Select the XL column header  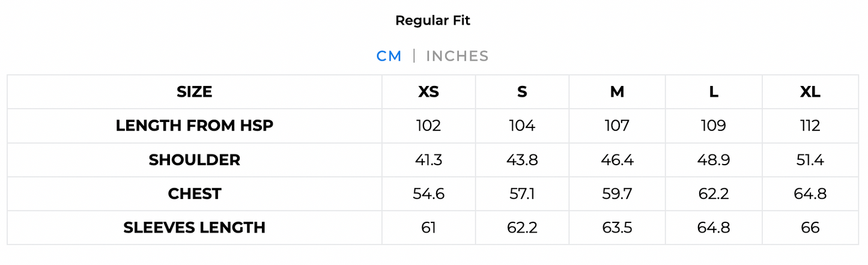(810, 92)
